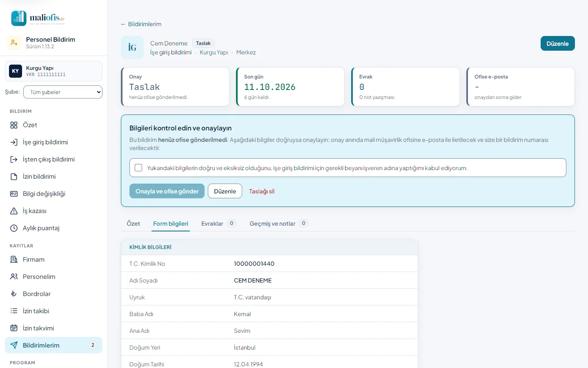Click the İşe giriş bildirimi arrow icon
The width and height of the screenshot is (588, 368).
click(14, 142)
